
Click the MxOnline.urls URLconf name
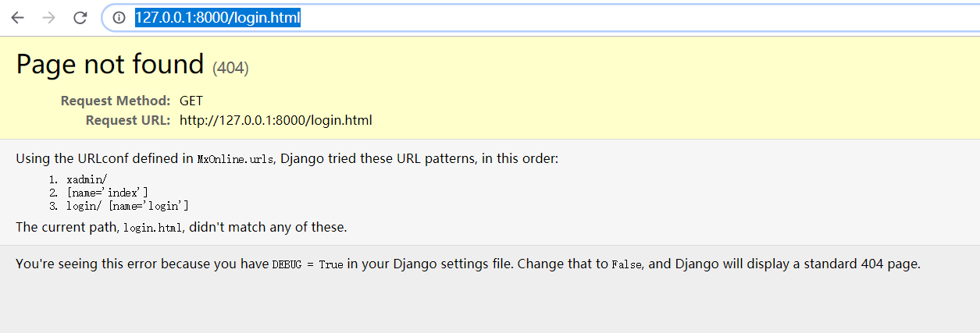pyautogui.click(x=235, y=159)
